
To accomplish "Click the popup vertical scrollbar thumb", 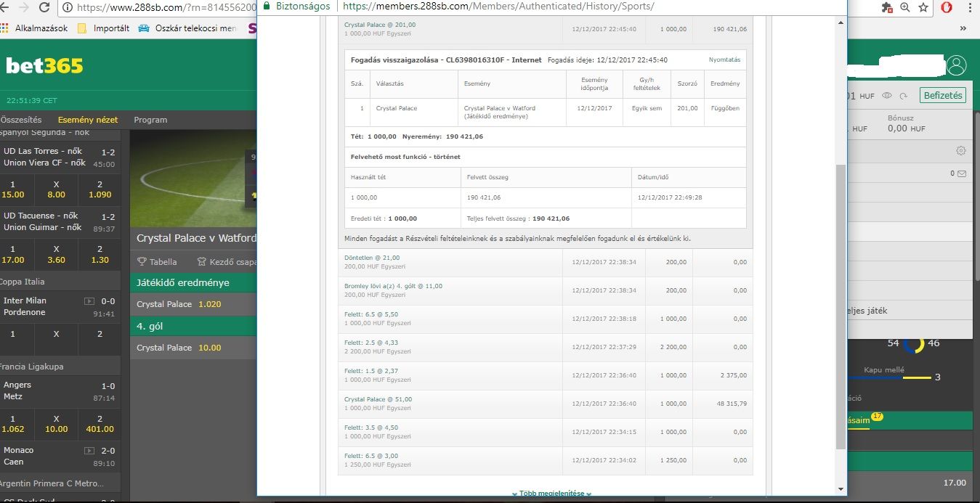I will tap(841, 306).
